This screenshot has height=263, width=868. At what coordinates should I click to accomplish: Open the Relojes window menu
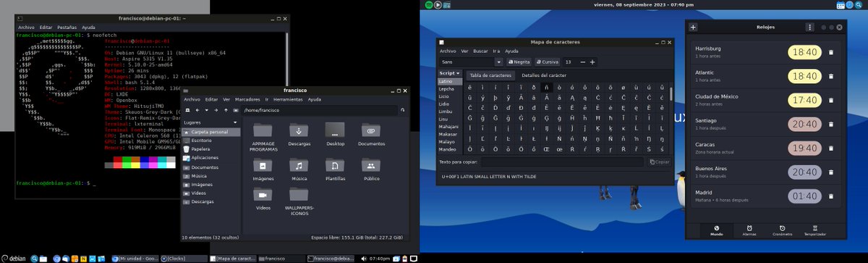(810, 27)
